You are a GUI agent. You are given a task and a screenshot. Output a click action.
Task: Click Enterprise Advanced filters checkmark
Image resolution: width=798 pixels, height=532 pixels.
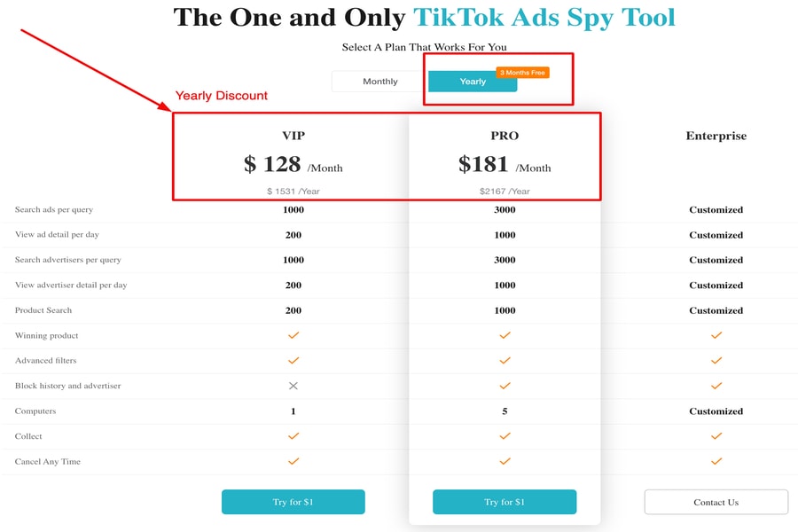pyautogui.click(x=716, y=361)
